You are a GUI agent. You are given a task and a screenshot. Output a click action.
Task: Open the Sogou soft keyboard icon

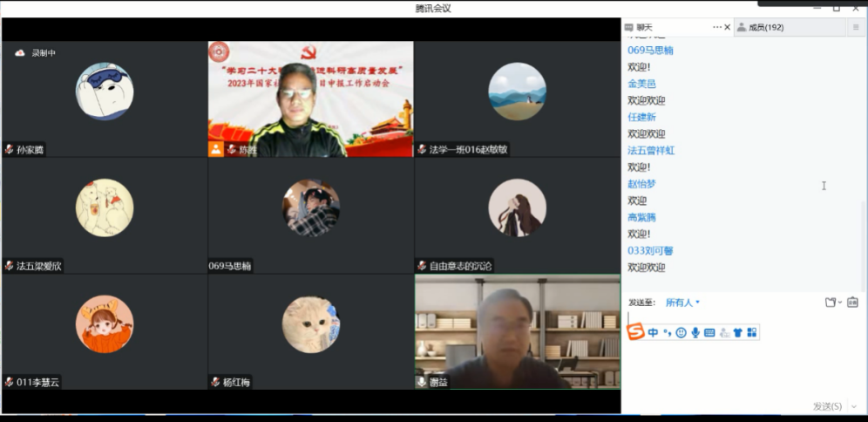coord(709,332)
